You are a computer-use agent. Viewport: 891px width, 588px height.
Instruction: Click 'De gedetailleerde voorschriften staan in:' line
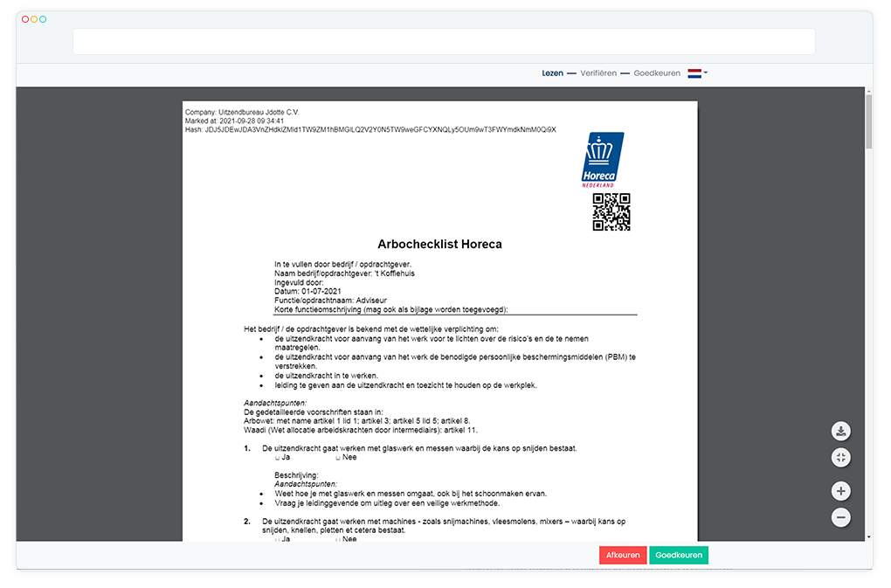click(x=313, y=412)
